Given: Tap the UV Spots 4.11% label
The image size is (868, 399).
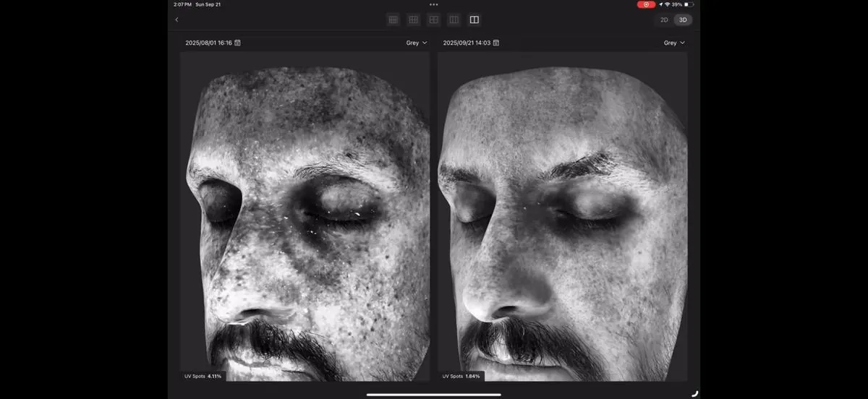Looking at the screenshot, I should (205, 376).
